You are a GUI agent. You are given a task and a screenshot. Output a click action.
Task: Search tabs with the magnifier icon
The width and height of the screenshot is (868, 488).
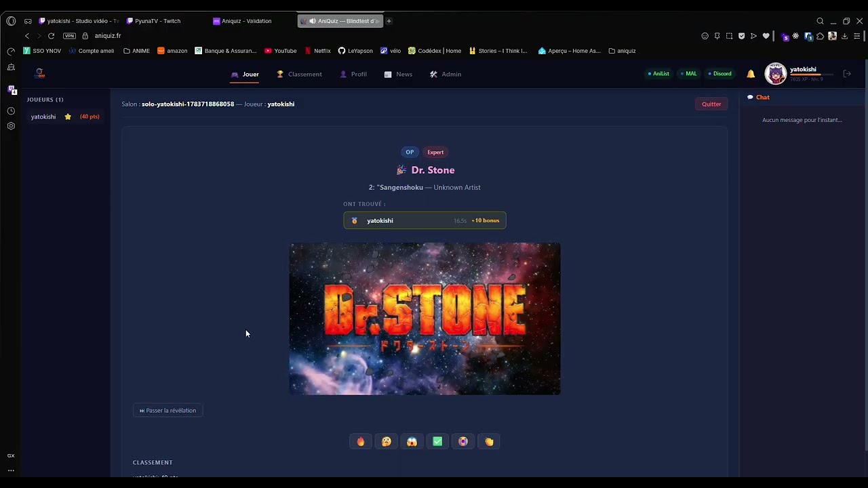[820, 21]
